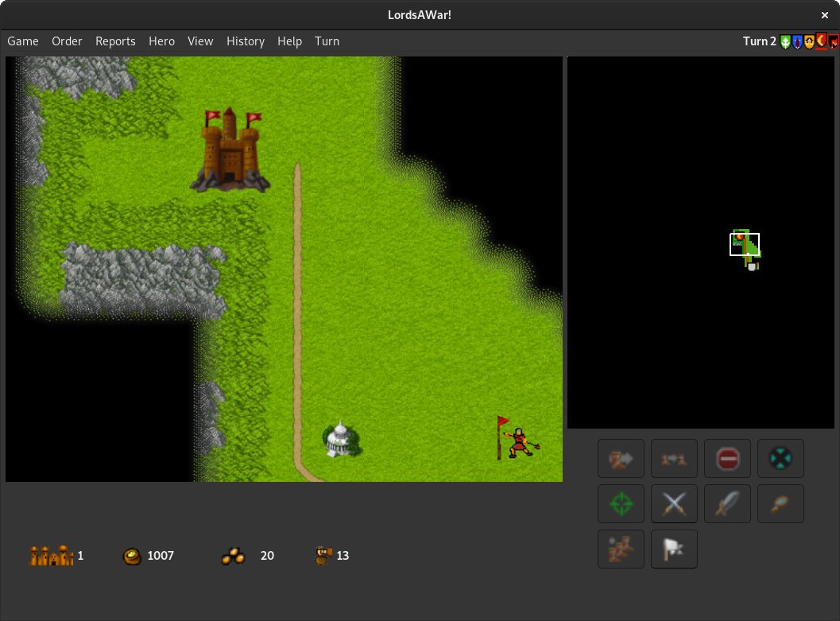Open the Turn menu

click(327, 41)
